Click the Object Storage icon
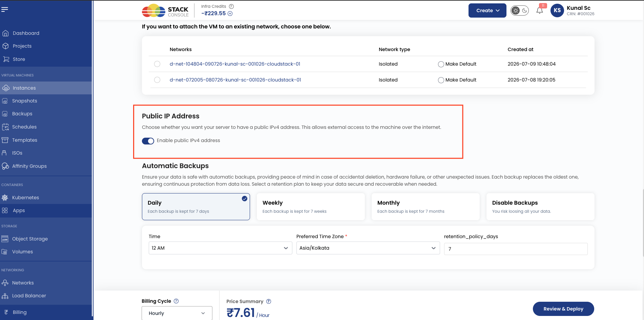This screenshot has height=320, width=644. pyautogui.click(x=5, y=239)
